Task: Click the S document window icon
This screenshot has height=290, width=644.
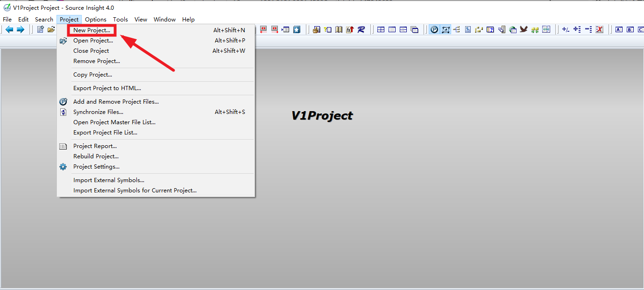Action: click(468, 29)
